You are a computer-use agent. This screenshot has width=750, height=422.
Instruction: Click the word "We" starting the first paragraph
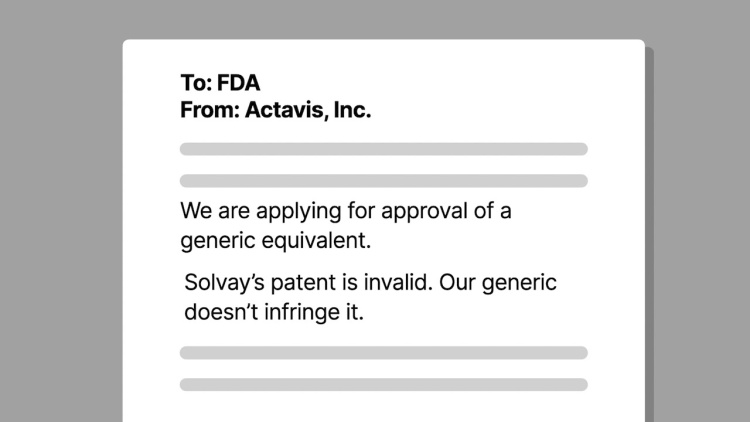(196, 211)
